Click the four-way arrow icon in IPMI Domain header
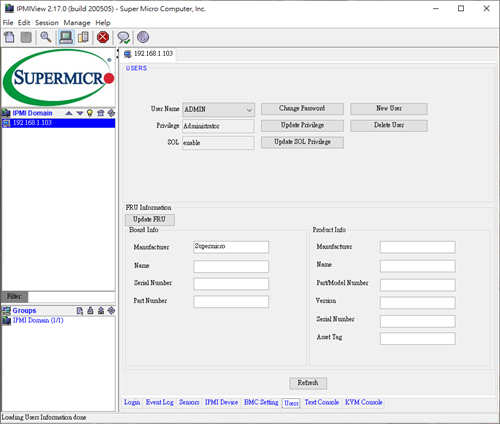The image size is (500, 424). (x=111, y=113)
